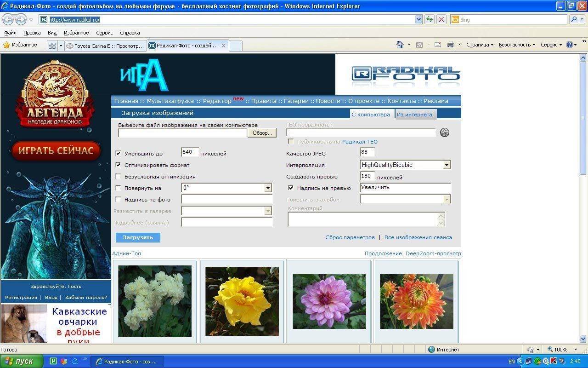Open the rotation angle 0° dropdown
Viewport: 588px width, 368px height.
click(268, 188)
